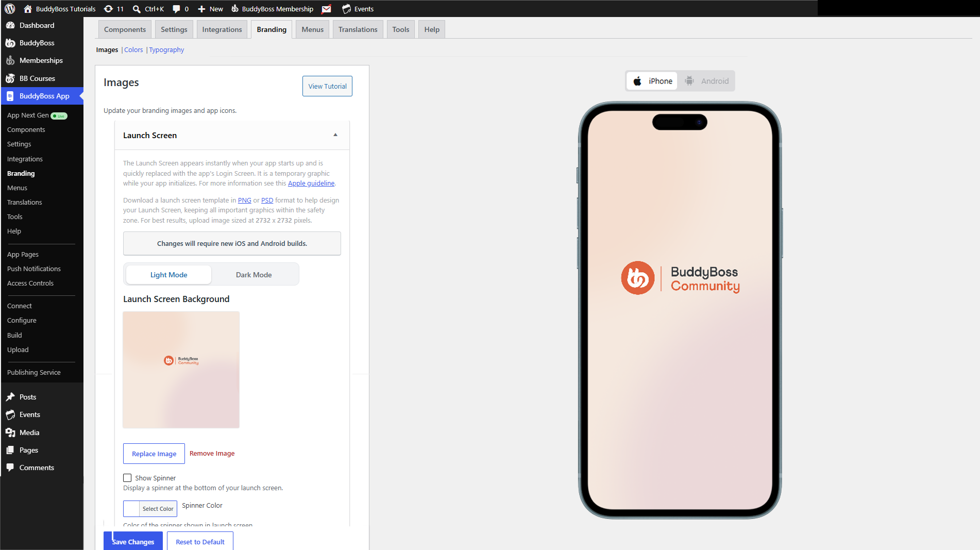The height and width of the screenshot is (550, 980).
Task: Open the Ctrl+K search icon
Action: pyautogui.click(x=137, y=9)
